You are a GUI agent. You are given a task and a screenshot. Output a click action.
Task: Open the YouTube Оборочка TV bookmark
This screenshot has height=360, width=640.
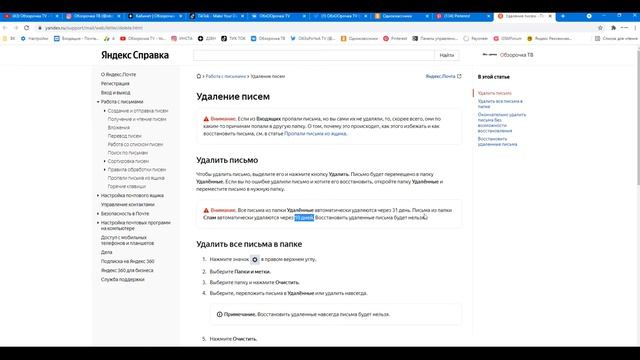pos(143,38)
